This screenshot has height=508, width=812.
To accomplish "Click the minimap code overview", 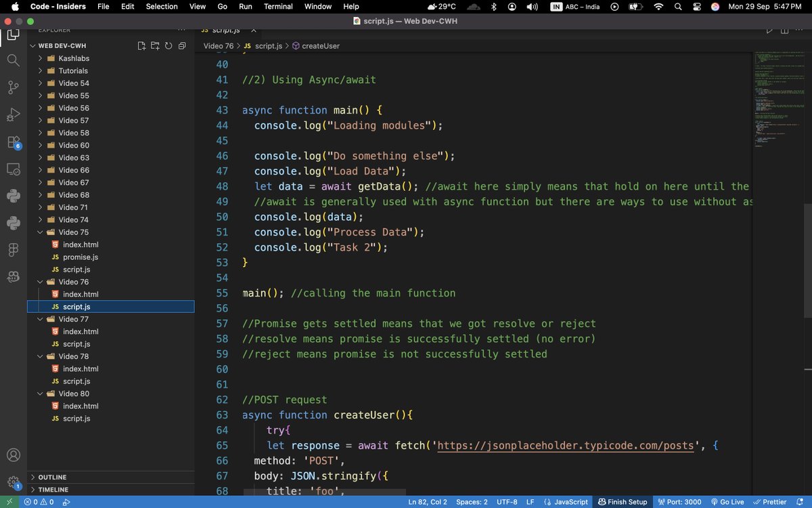I will (777, 98).
